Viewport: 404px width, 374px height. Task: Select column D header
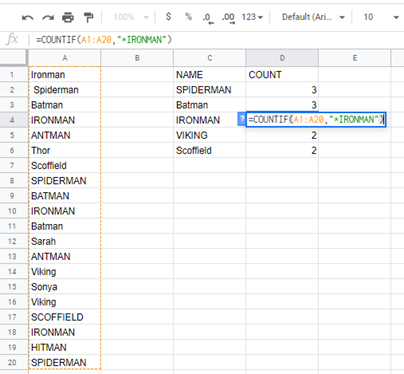pyautogui.click(x=282, y=58)
